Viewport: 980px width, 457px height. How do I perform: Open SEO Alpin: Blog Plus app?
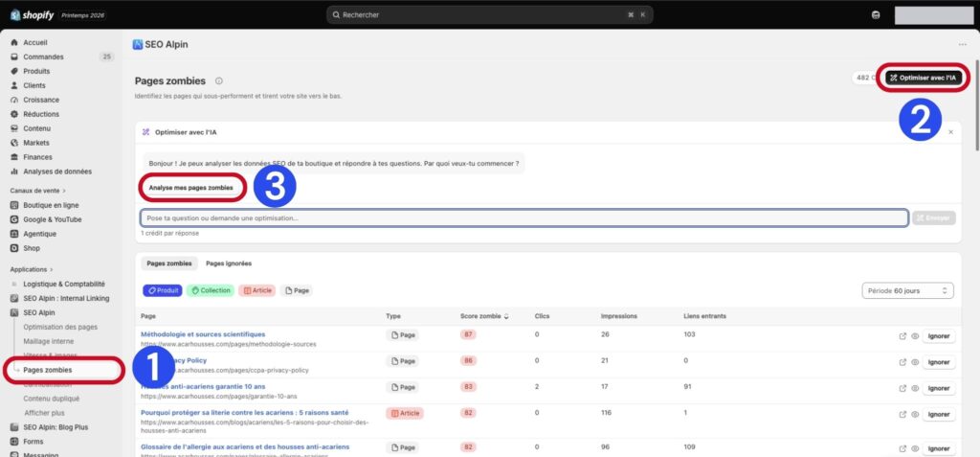[56, 427]
